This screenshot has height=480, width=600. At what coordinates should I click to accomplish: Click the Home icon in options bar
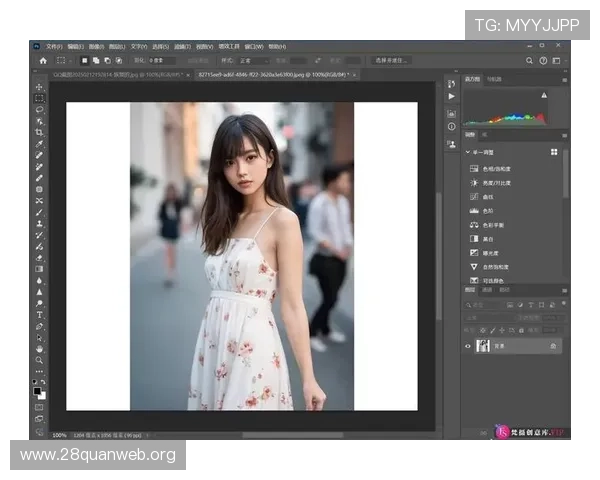[x=43, y=60]
